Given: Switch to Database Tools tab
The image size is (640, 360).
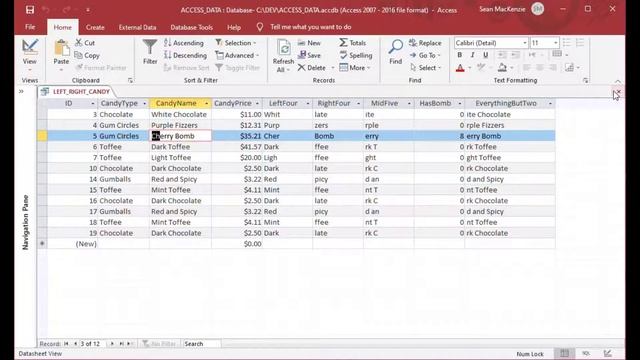Looking at the screenshot, I should [x=191, y=27].
